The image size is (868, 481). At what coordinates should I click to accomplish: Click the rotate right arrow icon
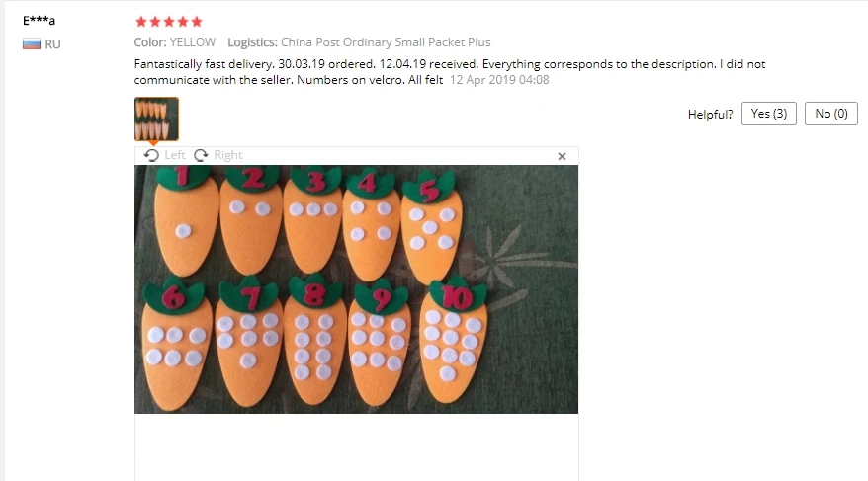point(201,155)
